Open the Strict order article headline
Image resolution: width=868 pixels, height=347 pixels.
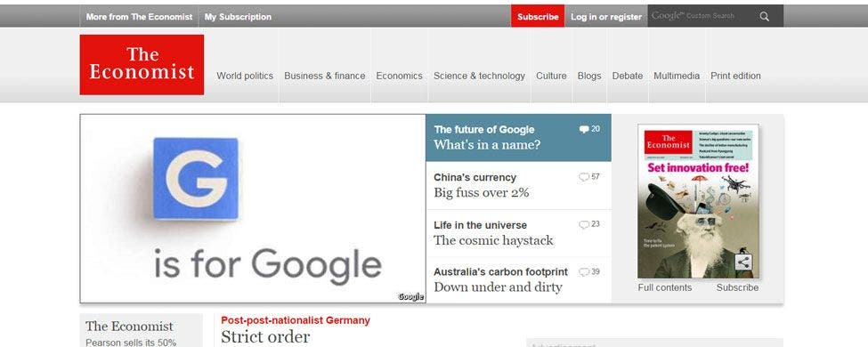click(x=265, y=336)
